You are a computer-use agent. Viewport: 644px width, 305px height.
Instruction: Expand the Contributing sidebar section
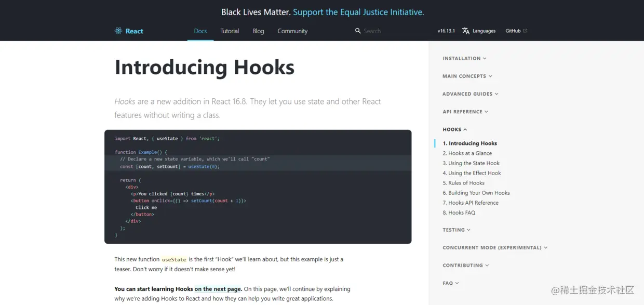pos(465,266)
